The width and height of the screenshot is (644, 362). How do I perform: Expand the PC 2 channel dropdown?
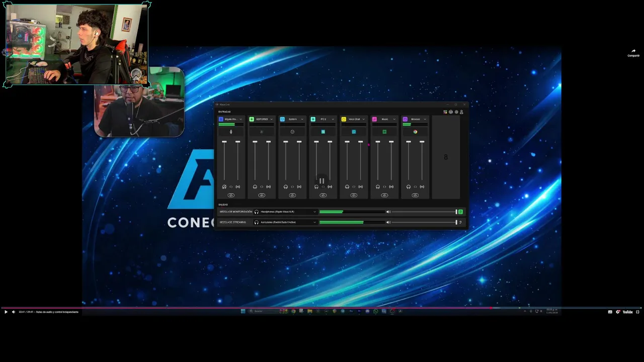coord(333,119)
